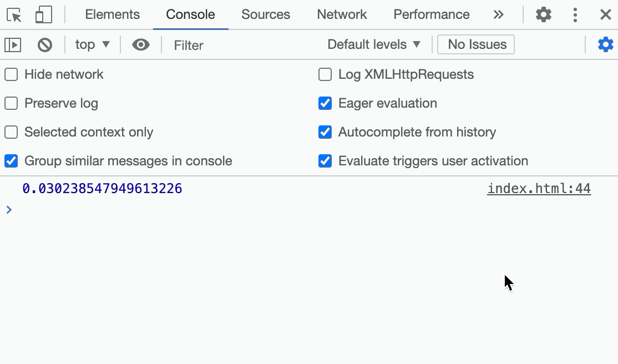The width and height of the screenshot is (618, 364).
Task: Open the Network tab
Action: pyautogui.click(x=342, y=14)
